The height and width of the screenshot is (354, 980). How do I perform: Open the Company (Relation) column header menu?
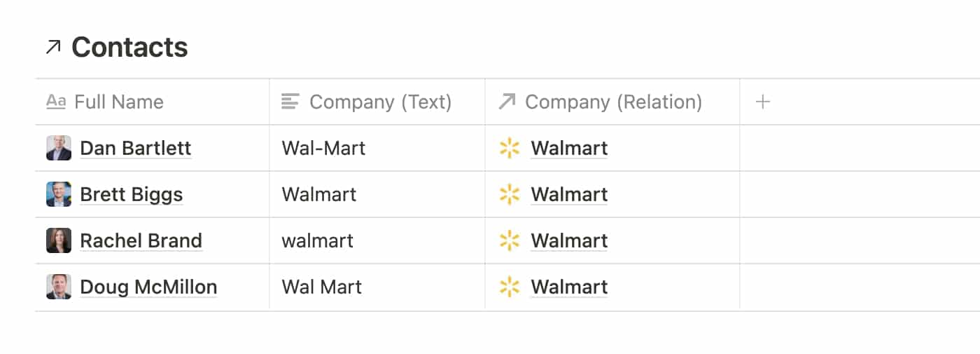[x=613, y=102]
